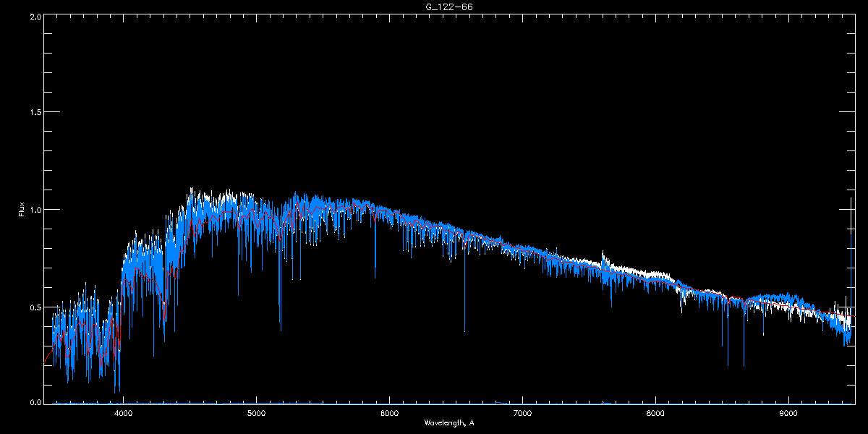Click the 2.0 y-axis tick label
Screen dimensions: 868x434
pyautogui.click(x=35, y=16)
